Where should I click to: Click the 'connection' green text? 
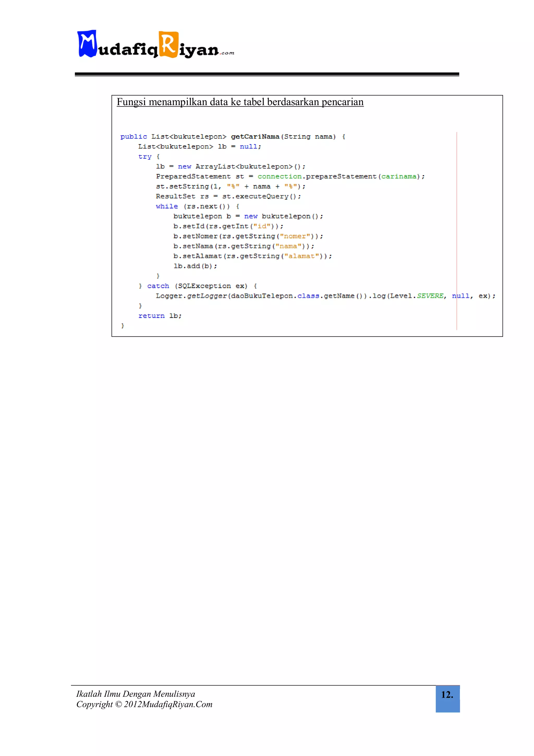[x=279, y=176]
